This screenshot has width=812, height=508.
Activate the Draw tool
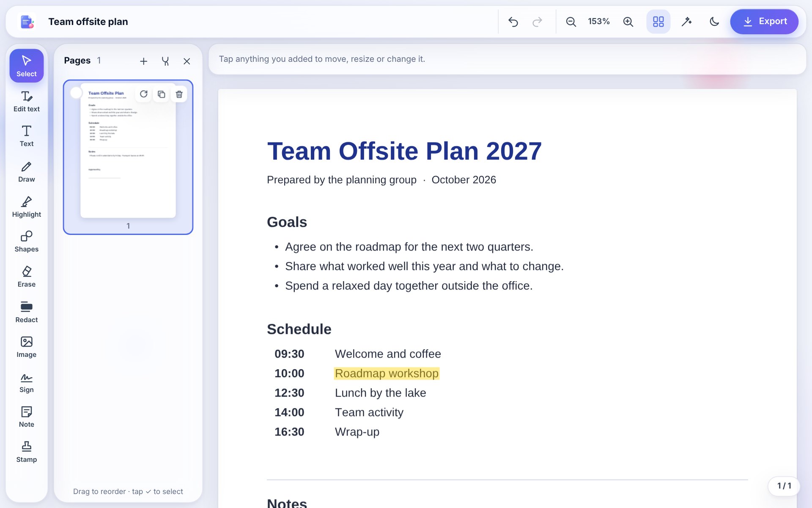point(26,171)
